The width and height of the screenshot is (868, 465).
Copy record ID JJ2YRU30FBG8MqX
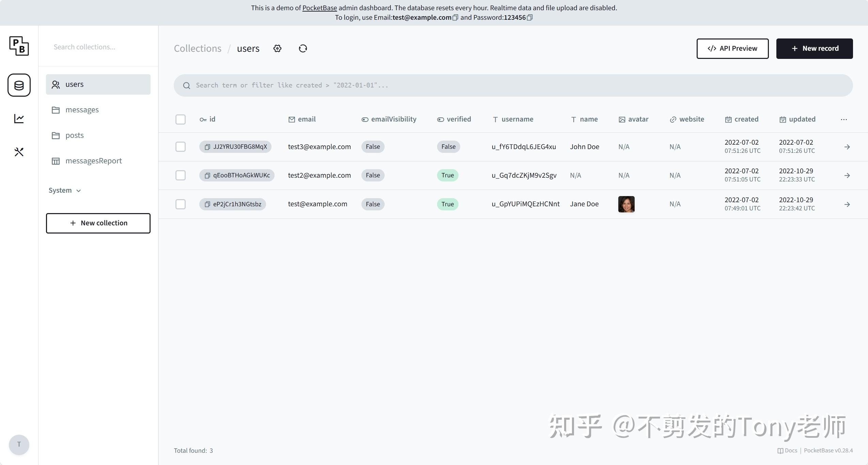(x=207, y=147)
